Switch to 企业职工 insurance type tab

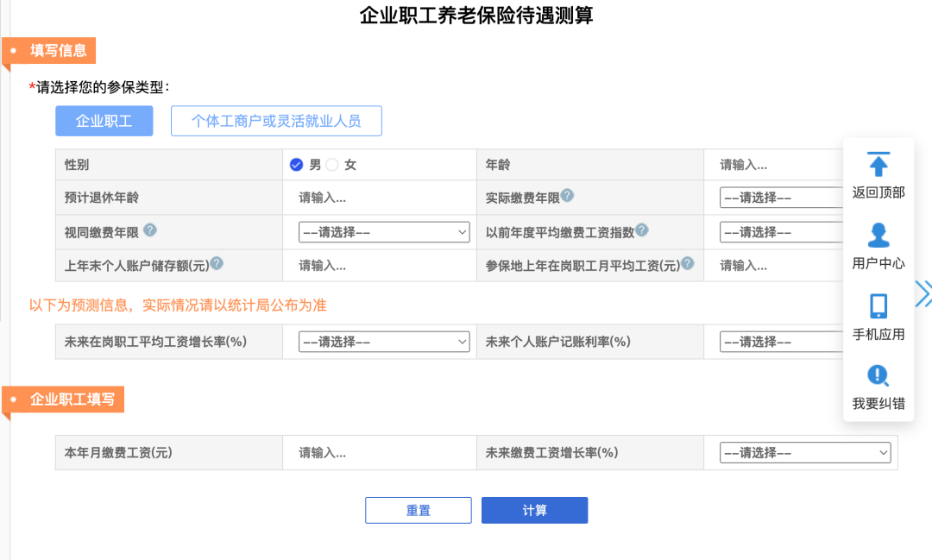(x=104, y=122)
